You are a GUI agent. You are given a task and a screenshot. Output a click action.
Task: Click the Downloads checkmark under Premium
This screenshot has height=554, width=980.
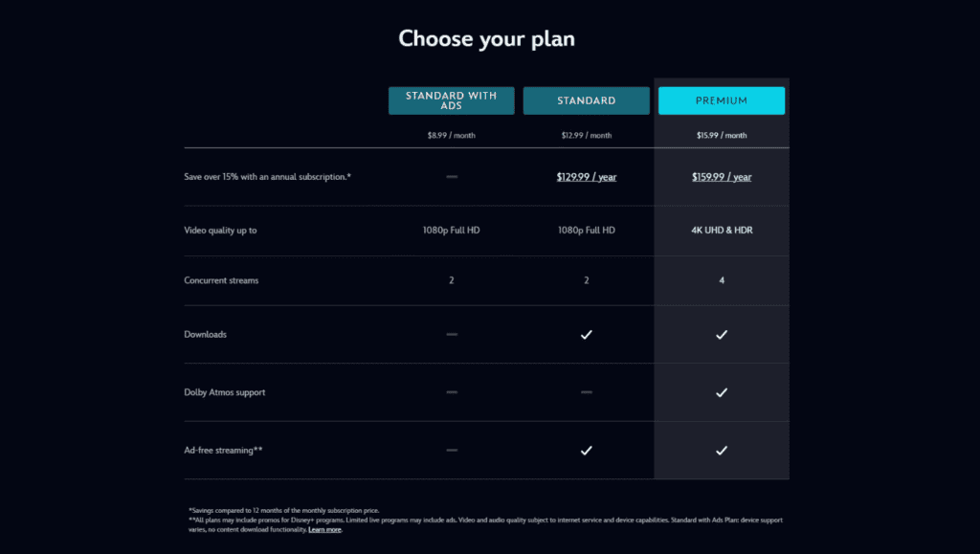point(722,334)
